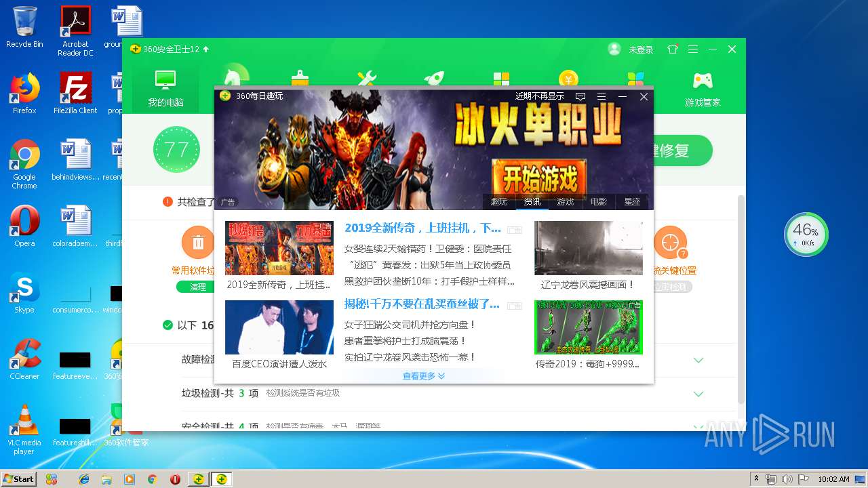Expand the 安全检测 row chevron

click(x=698, y=426)
